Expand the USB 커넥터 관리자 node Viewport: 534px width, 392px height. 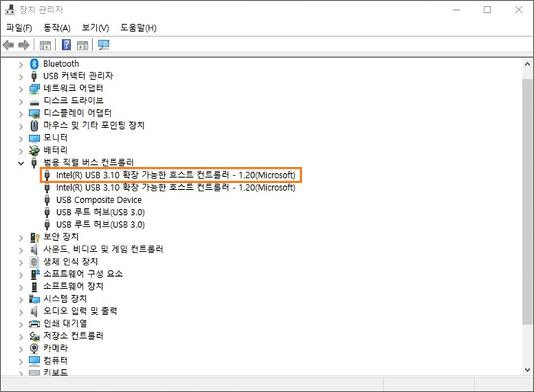coord(21,77)
